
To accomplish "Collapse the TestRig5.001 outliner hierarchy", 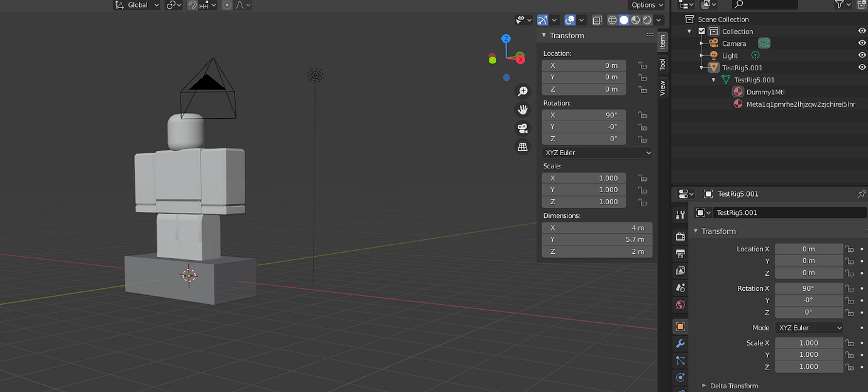I will click(x=701, y=67).
